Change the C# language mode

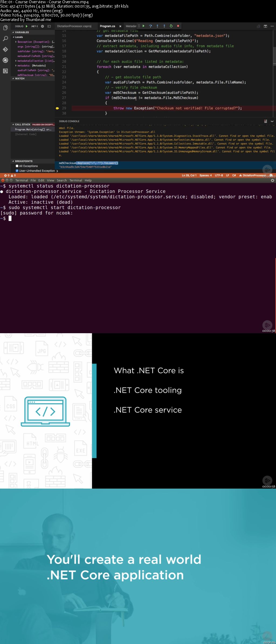coord(234,175)
